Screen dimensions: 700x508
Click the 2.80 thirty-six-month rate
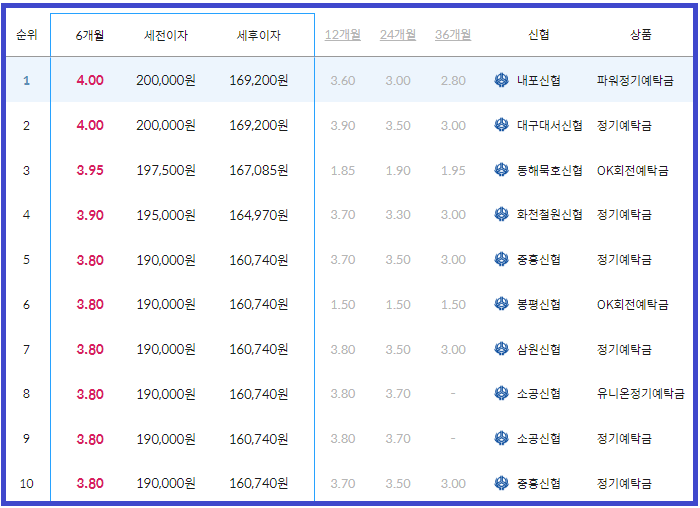click(453, 81)
